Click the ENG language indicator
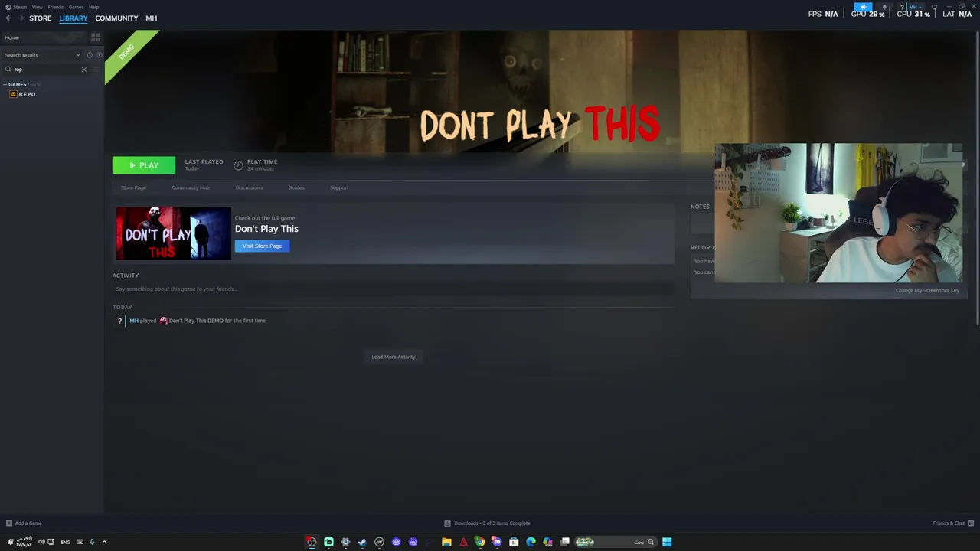 click(x=65, y=542)
